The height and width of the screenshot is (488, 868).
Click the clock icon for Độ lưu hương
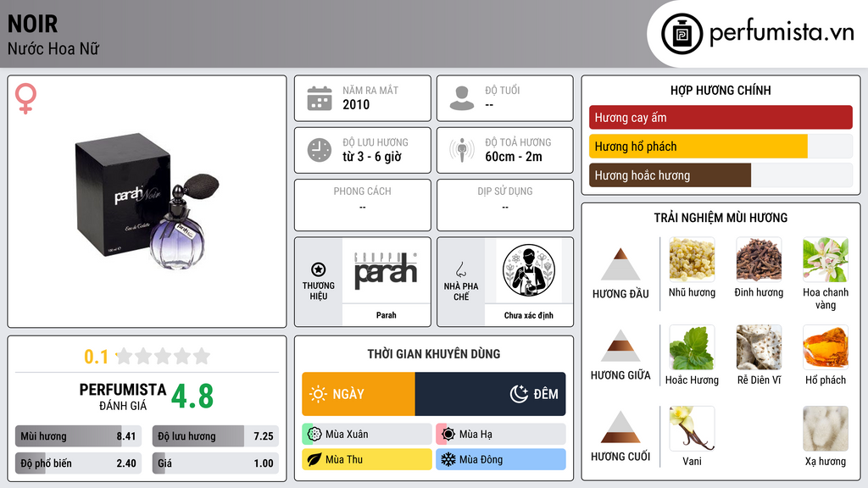point(320,150)
